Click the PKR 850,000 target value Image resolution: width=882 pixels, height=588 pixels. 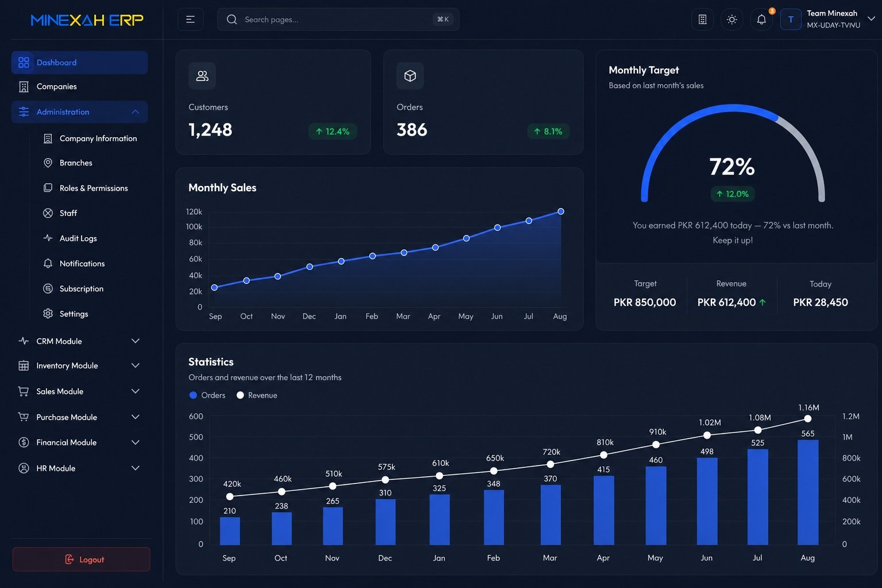pos(645,302)
